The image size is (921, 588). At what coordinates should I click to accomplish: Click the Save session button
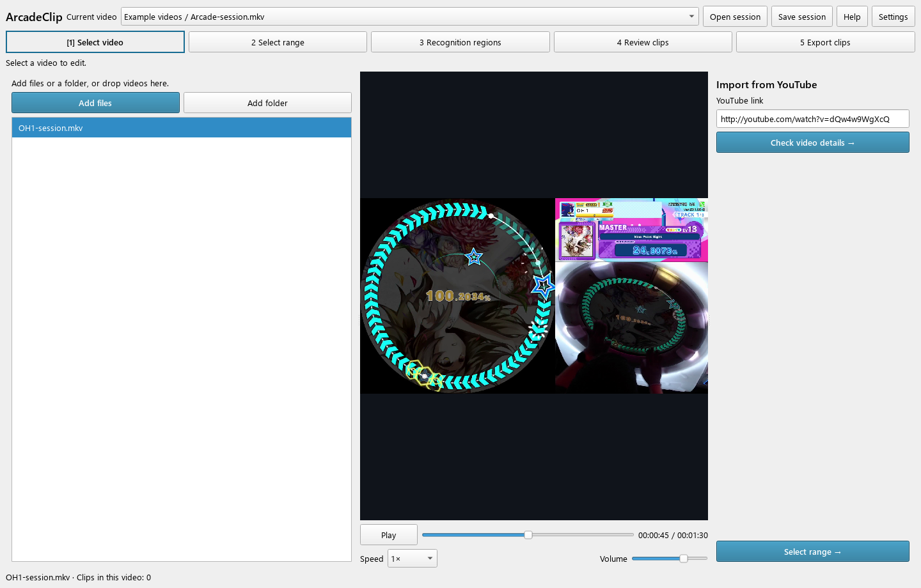pyautogui.click(x=802, y=17)
